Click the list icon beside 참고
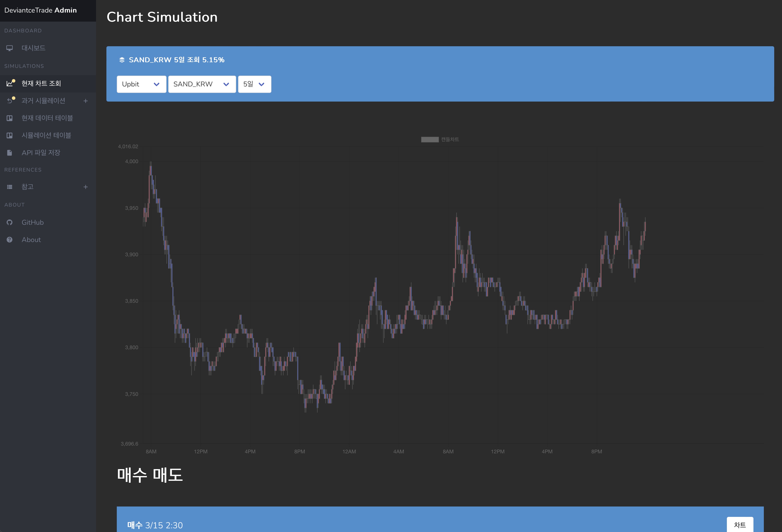This screenshot has height=532, width=782. click(x=10, y=187)
